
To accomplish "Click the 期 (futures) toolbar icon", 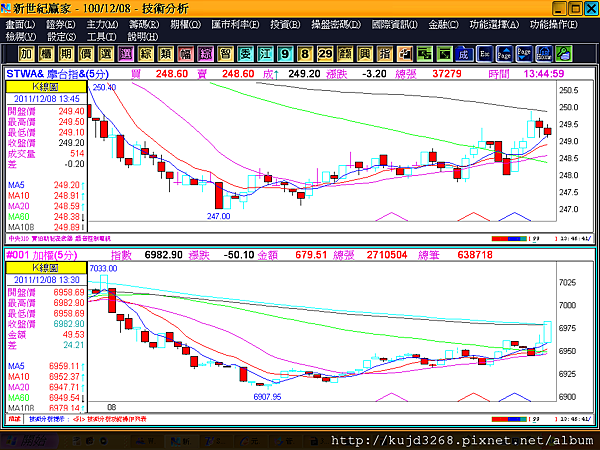I will click(66, 54).
